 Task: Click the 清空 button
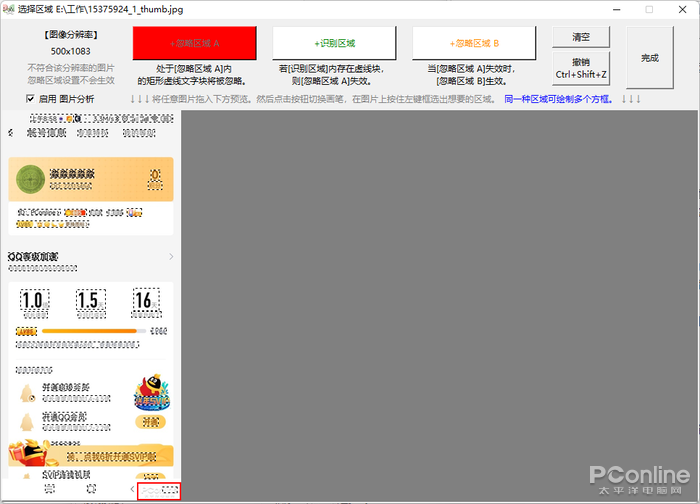click(580, 35)
